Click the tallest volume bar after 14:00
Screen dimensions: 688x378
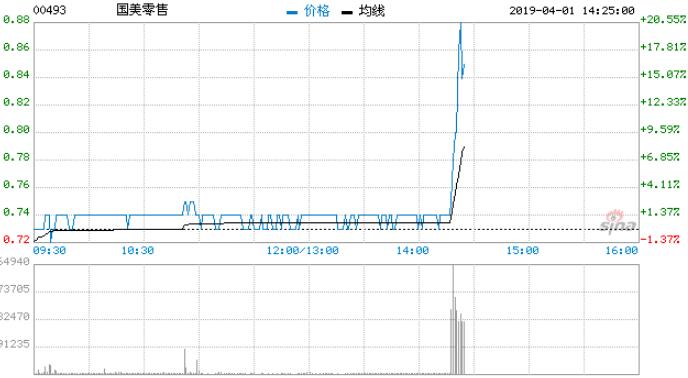click(453, 319)
